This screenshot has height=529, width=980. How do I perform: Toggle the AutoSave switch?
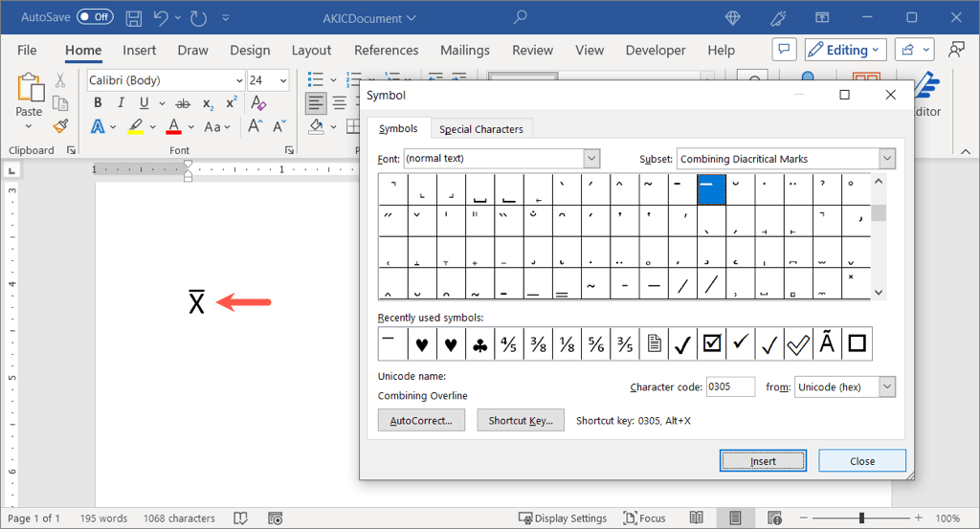point(95,17)
